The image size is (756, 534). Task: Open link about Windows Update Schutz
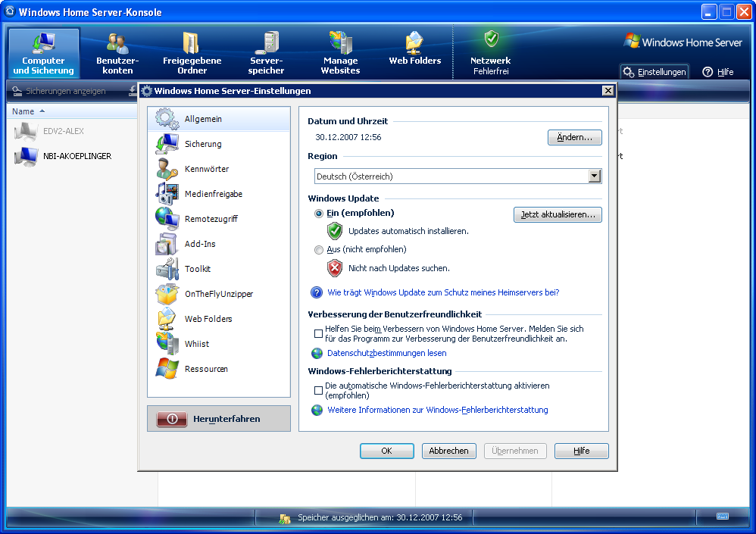click(443, 292)
